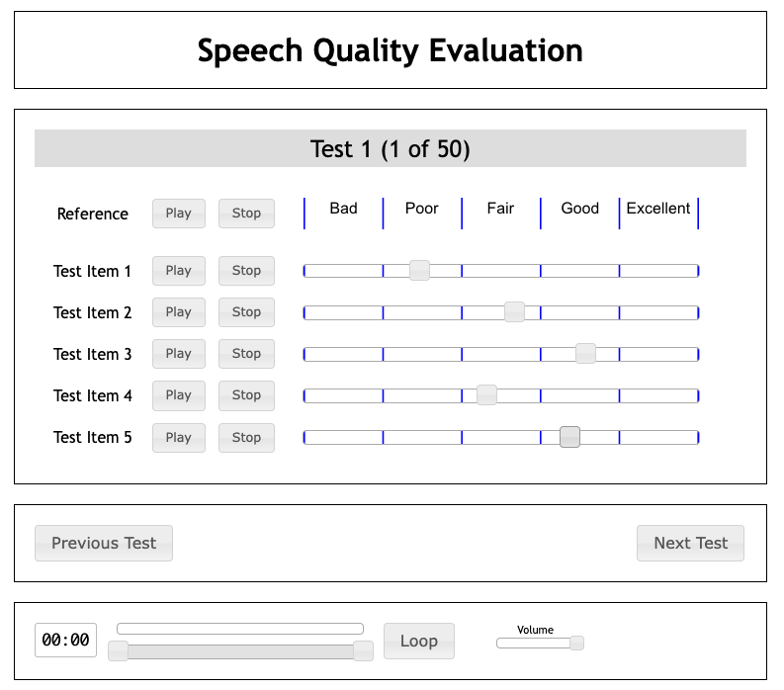Play the Reference audio sample
This screenshot has width=784, height=690.
pos(179,214)
